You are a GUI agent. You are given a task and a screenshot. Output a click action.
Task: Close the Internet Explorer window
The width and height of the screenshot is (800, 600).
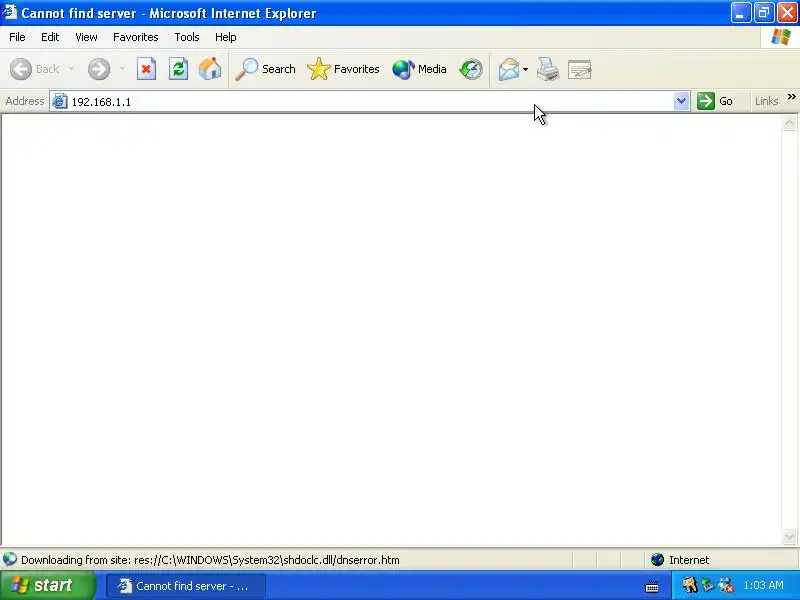[787, 13]
